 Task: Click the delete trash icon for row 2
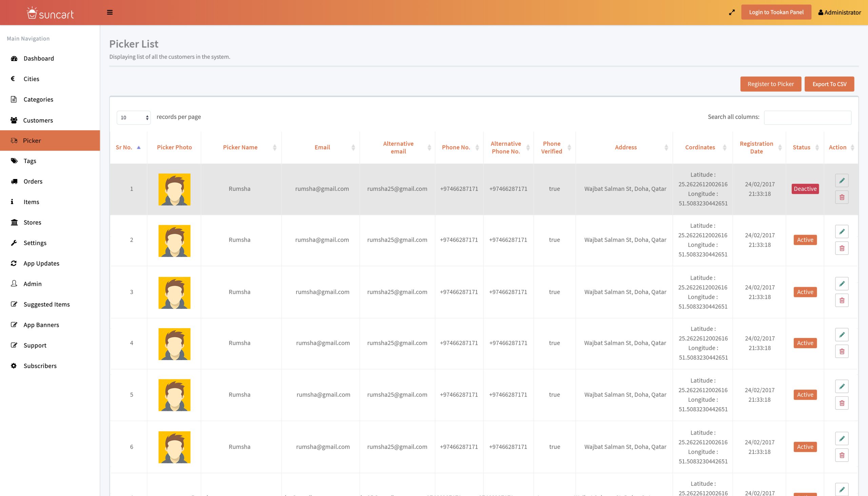click(842, 249)
